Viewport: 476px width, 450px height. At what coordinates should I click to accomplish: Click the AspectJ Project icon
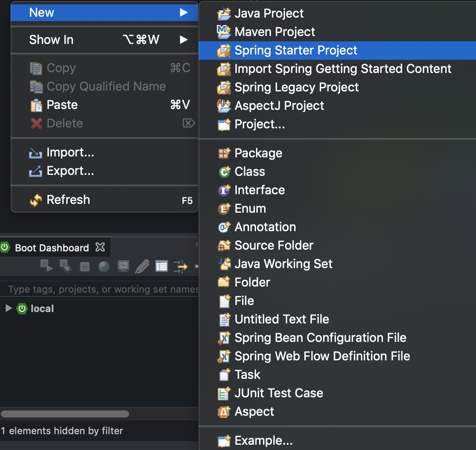click(224, 106)
